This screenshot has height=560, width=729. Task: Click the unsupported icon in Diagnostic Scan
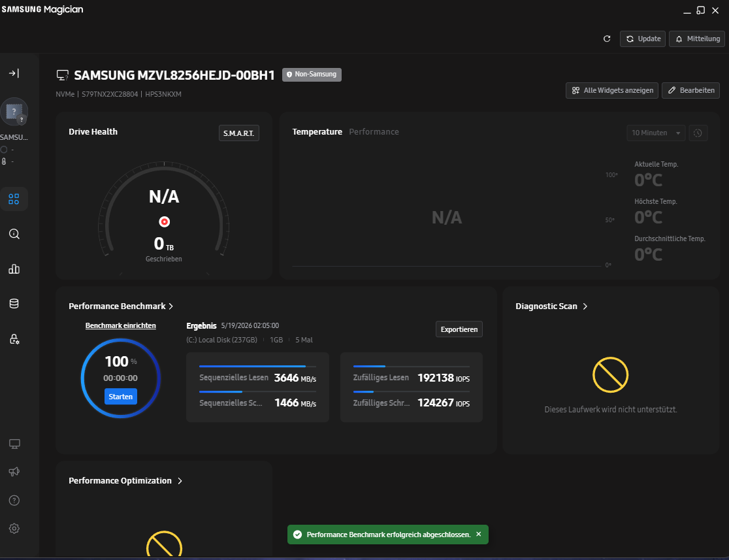pyautogui.click(x=611, y=375)
